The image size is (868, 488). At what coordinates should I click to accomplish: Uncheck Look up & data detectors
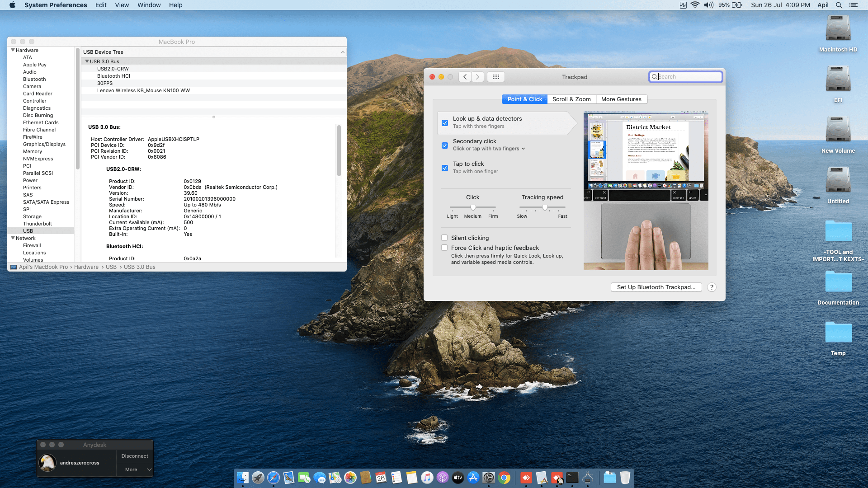point(445,122)
